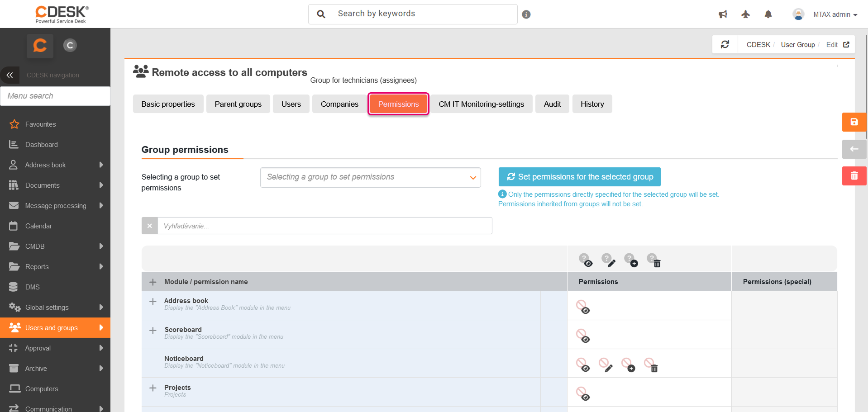Click the gray back arrow button
This screenshot has height=412, width=868.
[854, 149]
